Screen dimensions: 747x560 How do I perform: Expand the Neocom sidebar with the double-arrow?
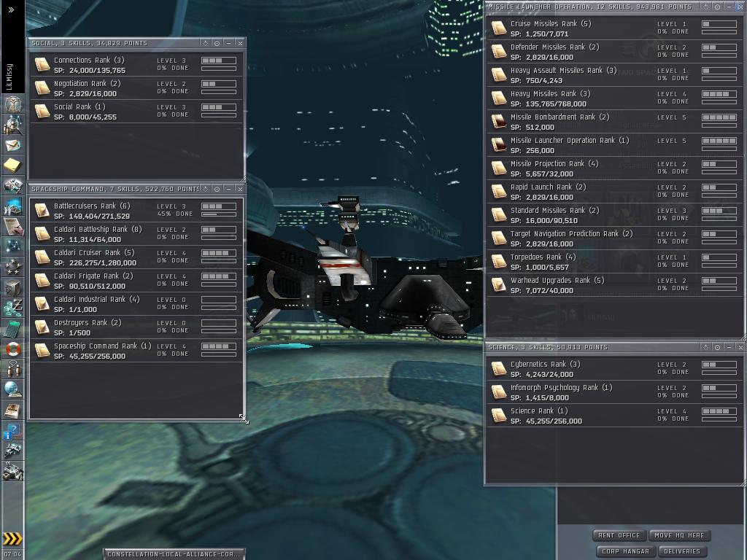pos(11,9)
